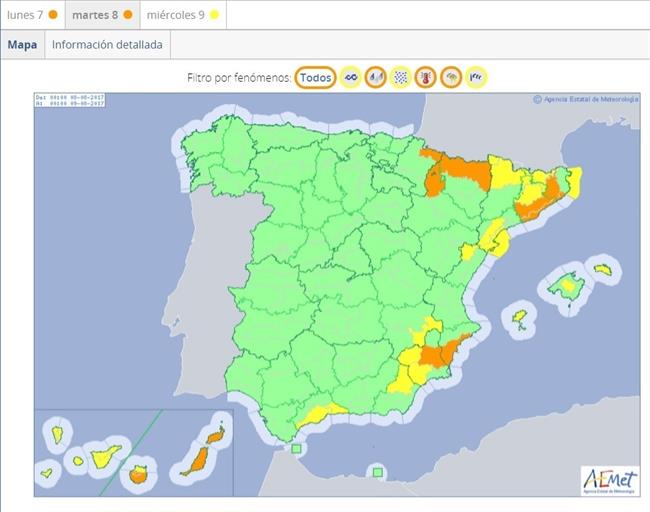Viewport: 650px width, 512px height.
Task: Select orange Fuerteventura island
Action: 198,461
